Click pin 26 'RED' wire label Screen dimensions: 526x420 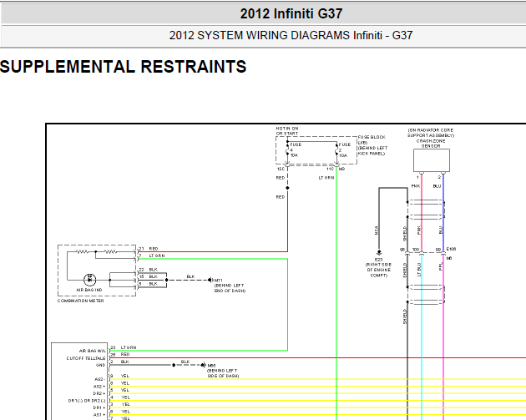click(125, 354)
